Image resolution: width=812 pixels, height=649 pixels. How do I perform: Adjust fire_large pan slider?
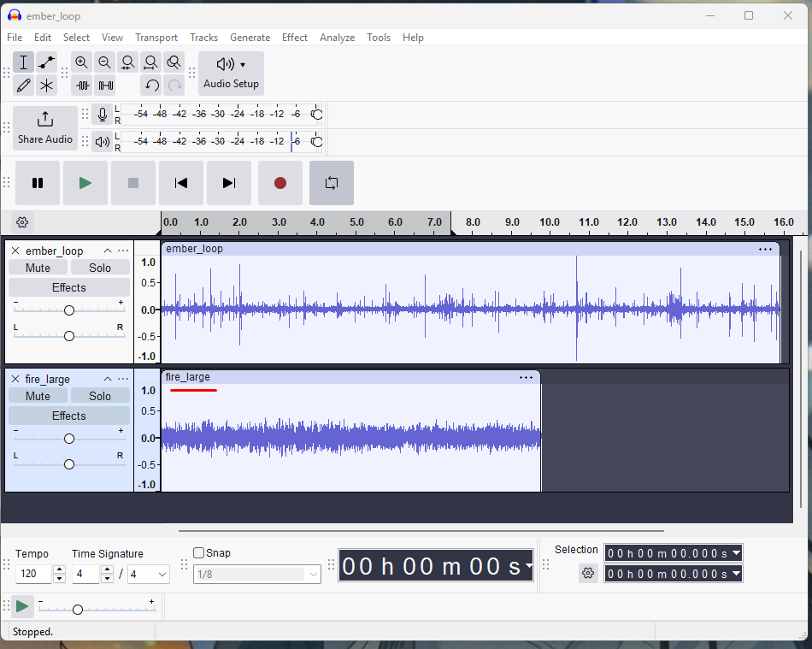pos(69,464)
